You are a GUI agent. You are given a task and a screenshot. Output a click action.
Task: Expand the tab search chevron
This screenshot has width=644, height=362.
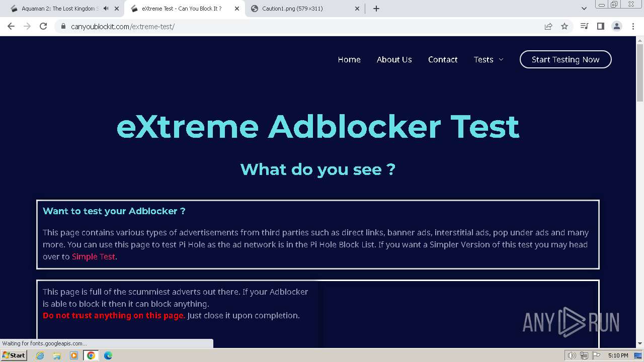pos(584,9)
